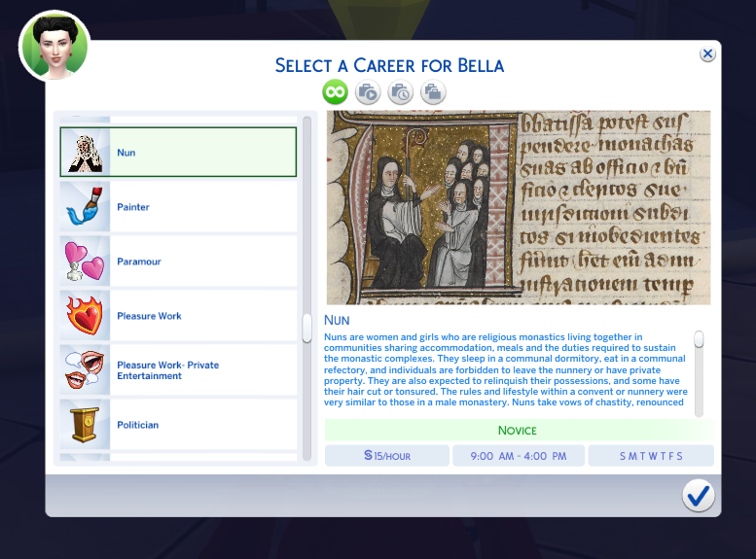Select the all careers infinity filter

[x=335, y=91]
